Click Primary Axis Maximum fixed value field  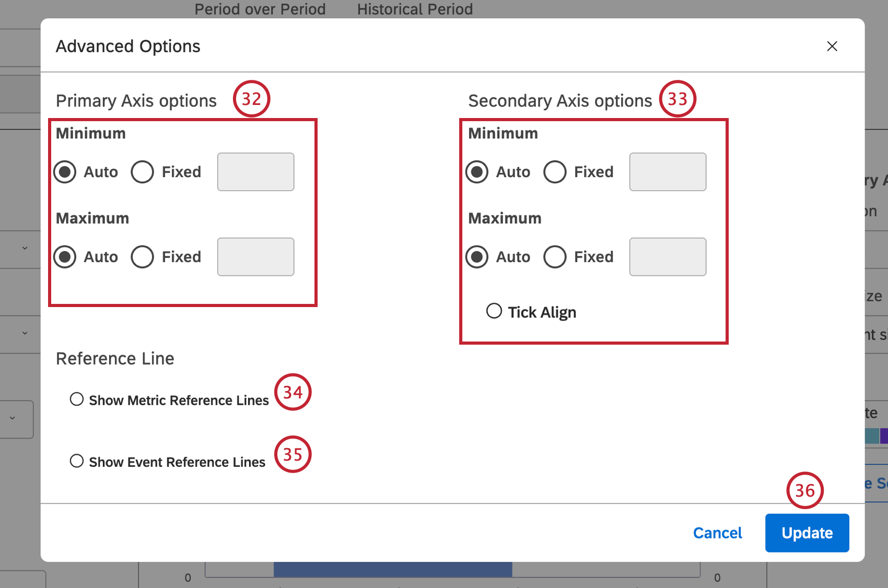(x=255, y=257)
